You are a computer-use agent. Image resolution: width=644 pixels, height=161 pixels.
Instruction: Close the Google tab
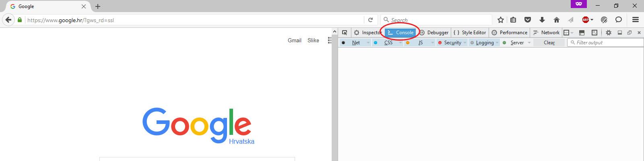pyautogui.click(x=84, y=6)
